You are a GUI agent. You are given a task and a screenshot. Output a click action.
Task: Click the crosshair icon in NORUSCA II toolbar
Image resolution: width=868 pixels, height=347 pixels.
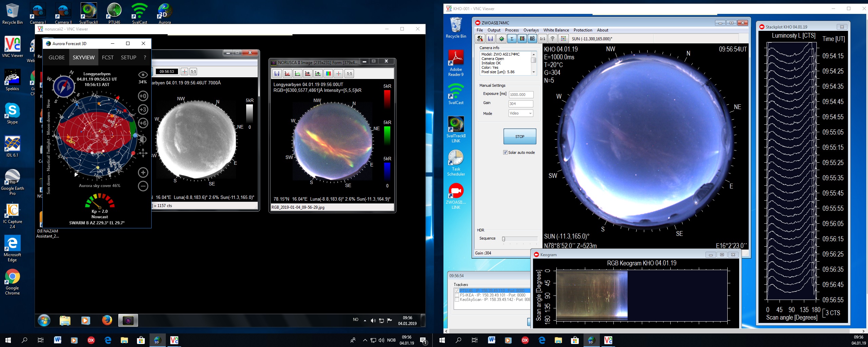338,74
